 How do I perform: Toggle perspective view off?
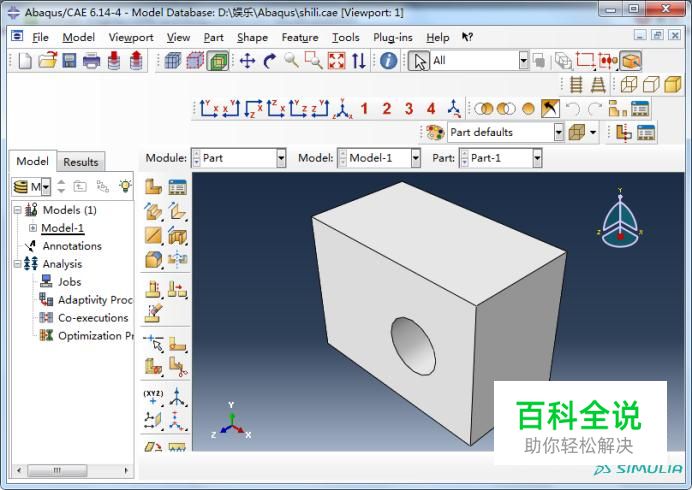click(x=576, y=84)
